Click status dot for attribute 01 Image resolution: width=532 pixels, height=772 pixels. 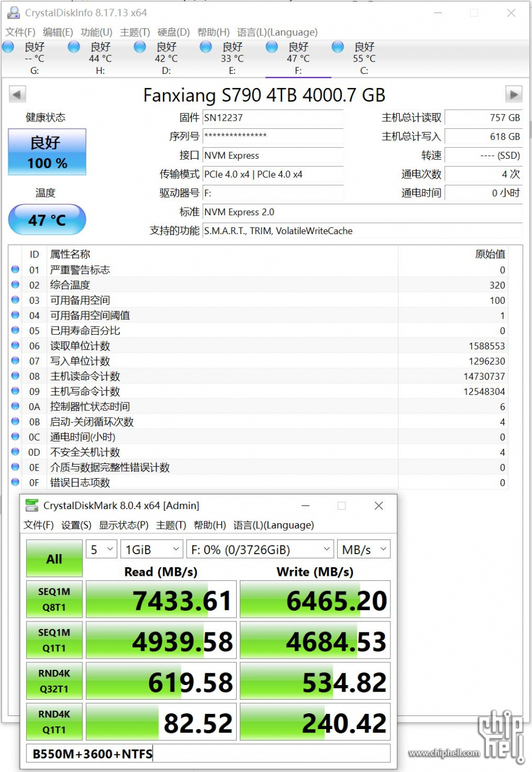(15, 269)
